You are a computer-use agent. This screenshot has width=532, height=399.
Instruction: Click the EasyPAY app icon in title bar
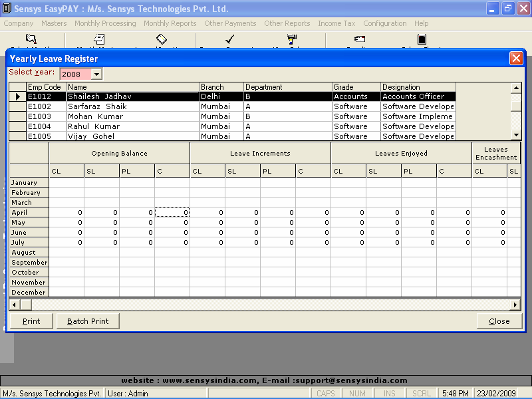(x=7, y=9)
